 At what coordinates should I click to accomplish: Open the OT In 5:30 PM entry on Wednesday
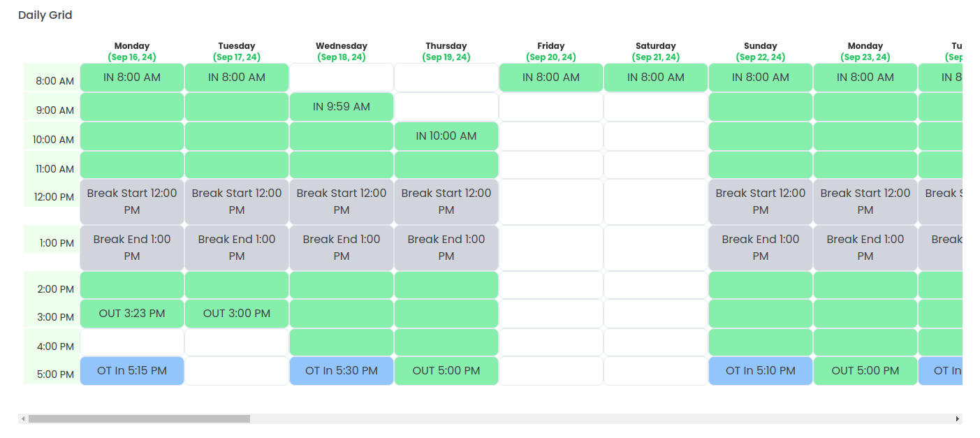(342, 370)
